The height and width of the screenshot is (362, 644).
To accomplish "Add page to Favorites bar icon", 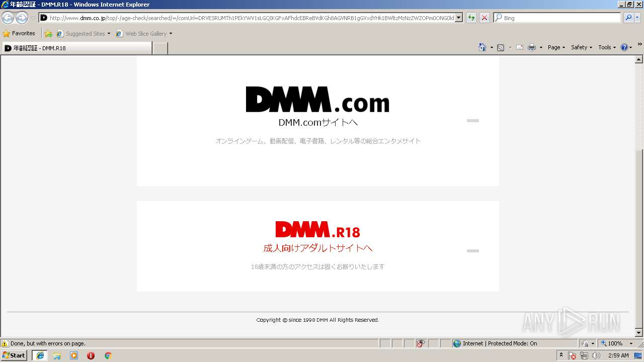I will [x=48, y=34].
